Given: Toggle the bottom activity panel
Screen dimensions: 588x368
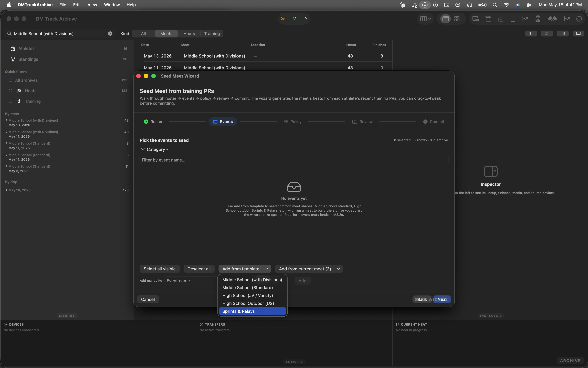Looking at the screenshot, I should [x=578, y=34].
